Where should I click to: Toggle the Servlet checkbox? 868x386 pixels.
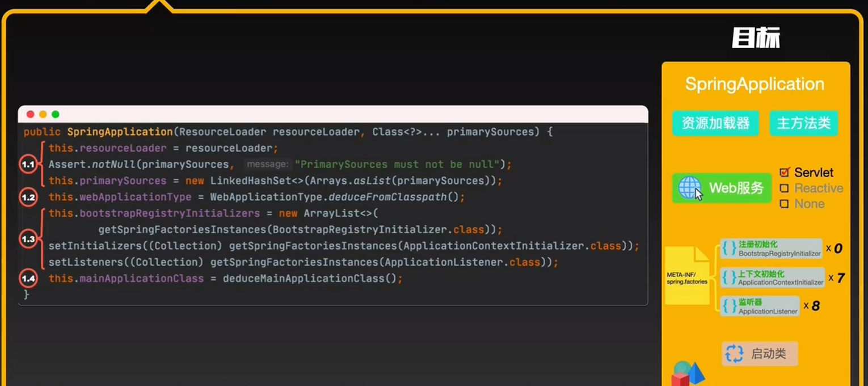tap(785, 172)
